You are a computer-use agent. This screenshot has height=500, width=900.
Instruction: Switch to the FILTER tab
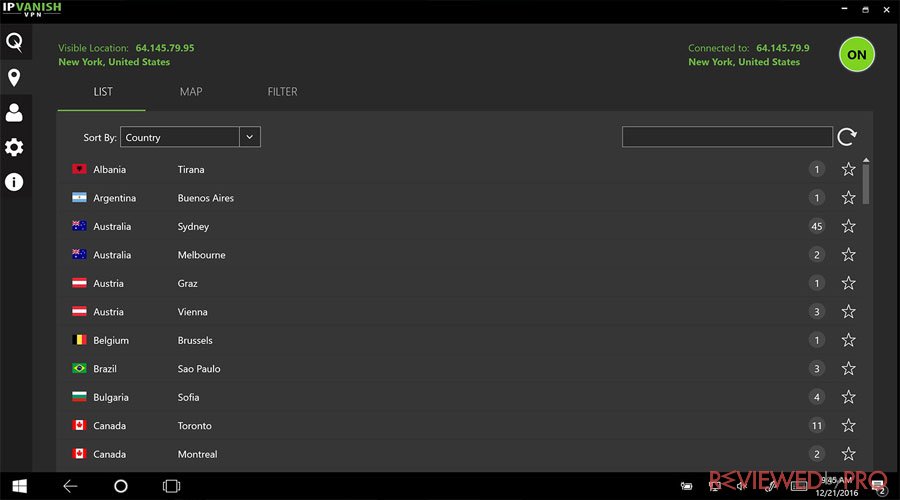click(x=282, y=92)
